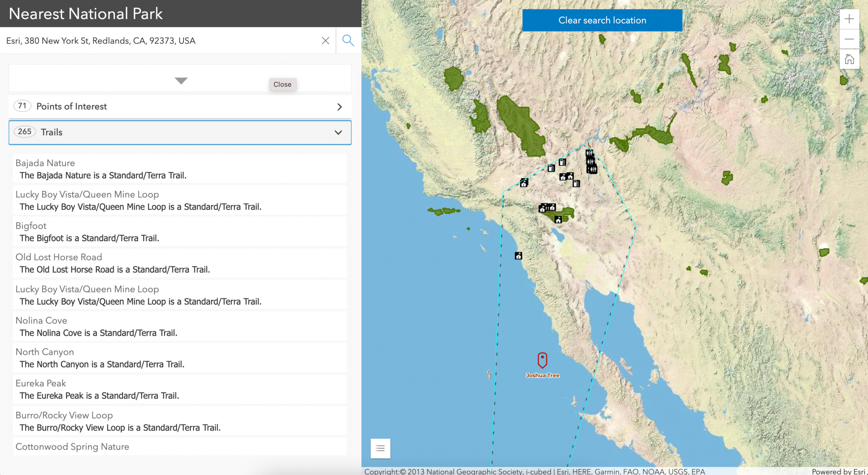Screen dimensions: 868x475
Task: Click the gray downward triangle panel toggle
Action: point(181,80)
